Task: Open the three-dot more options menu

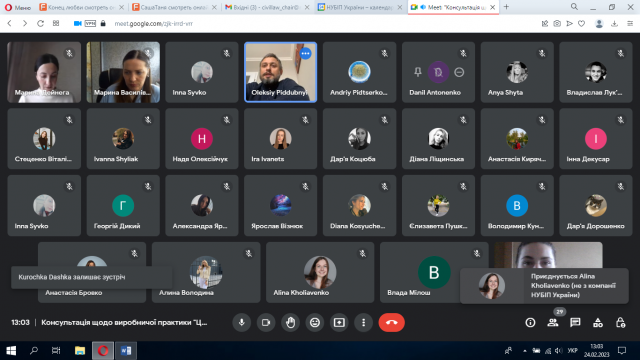Action: pyautogui.click(x=363, y=322)
